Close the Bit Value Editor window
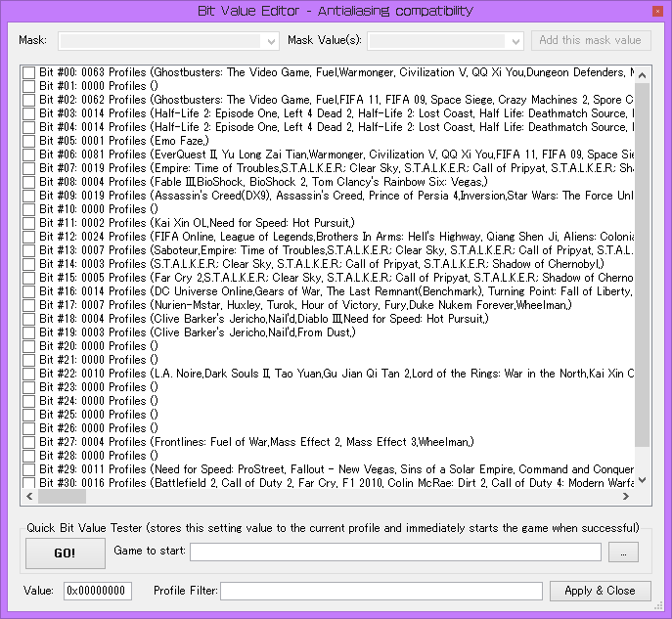Screen dimensions: 672x619 pyautogui.click(x=657, y=11)
